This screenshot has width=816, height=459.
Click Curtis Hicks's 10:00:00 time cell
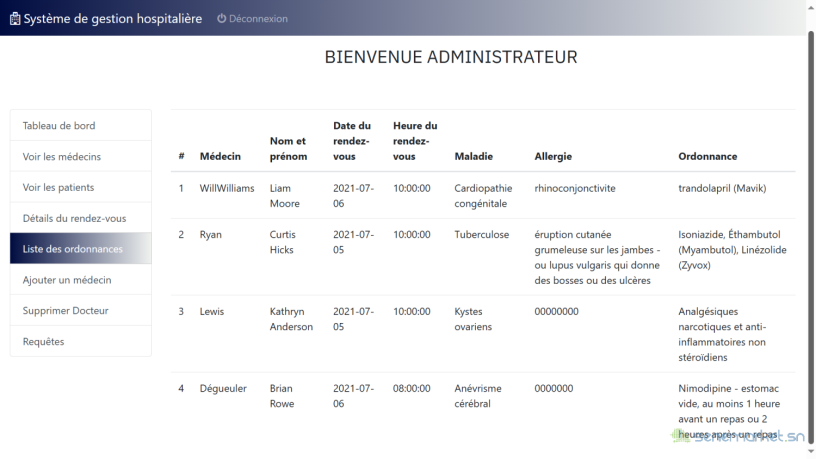click(412, 234)
